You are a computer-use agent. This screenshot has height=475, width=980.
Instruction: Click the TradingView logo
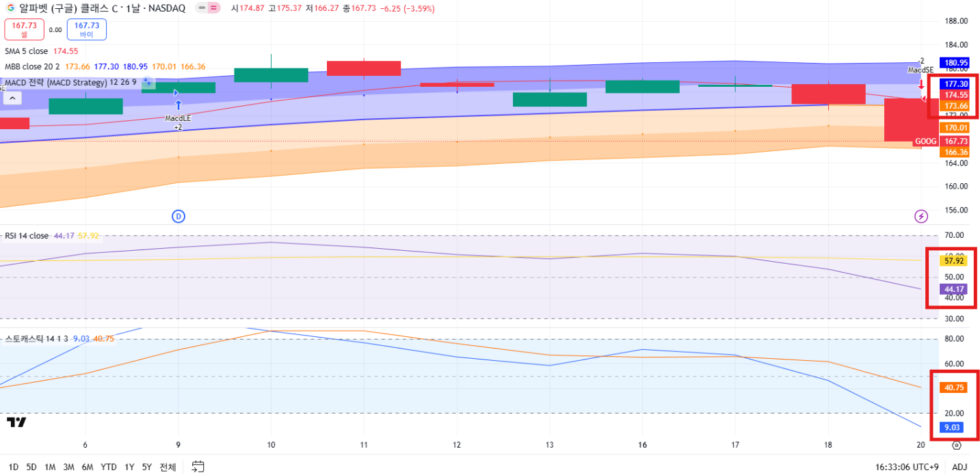tap(16, 422)
